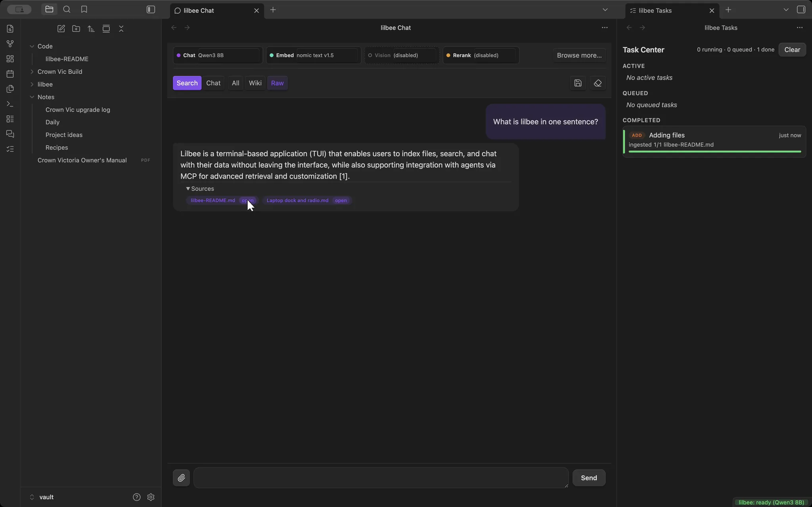Open the bookmarks icon in top bar
This screenshot has width=812, height=507.
tap(84, 10)
